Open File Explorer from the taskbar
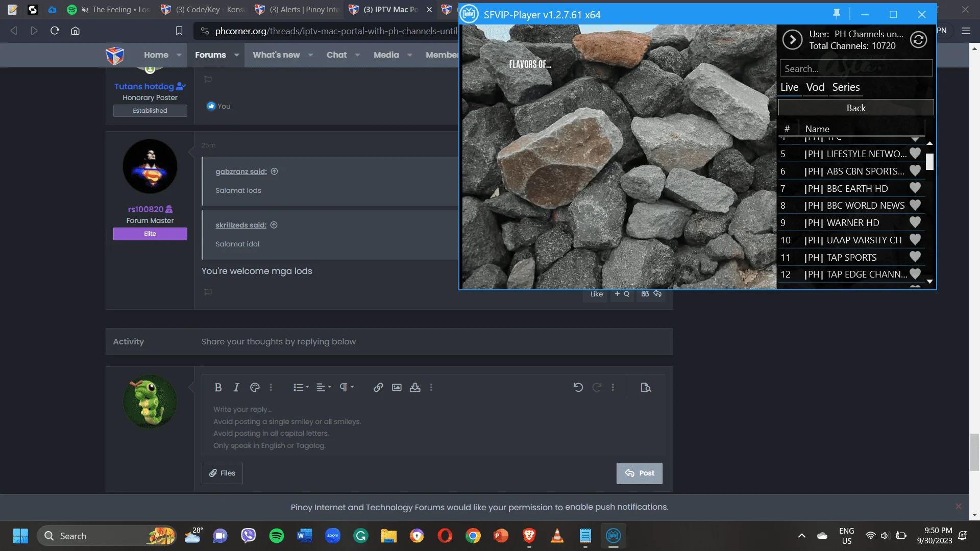The width and height of the screenshot is (980, 551). [x=388, y=536]
